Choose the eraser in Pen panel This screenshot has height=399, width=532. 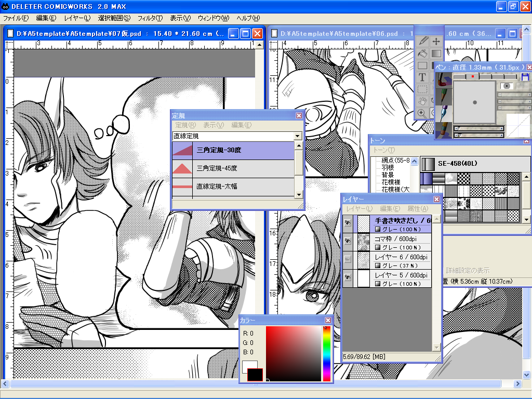point(444,130)
